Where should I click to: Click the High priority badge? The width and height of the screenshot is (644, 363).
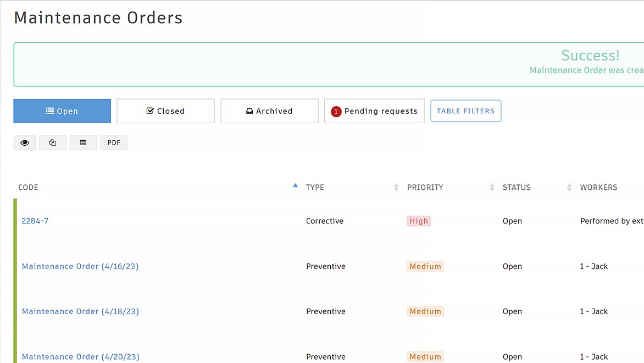pyautogui.click(x=419, y=221)
